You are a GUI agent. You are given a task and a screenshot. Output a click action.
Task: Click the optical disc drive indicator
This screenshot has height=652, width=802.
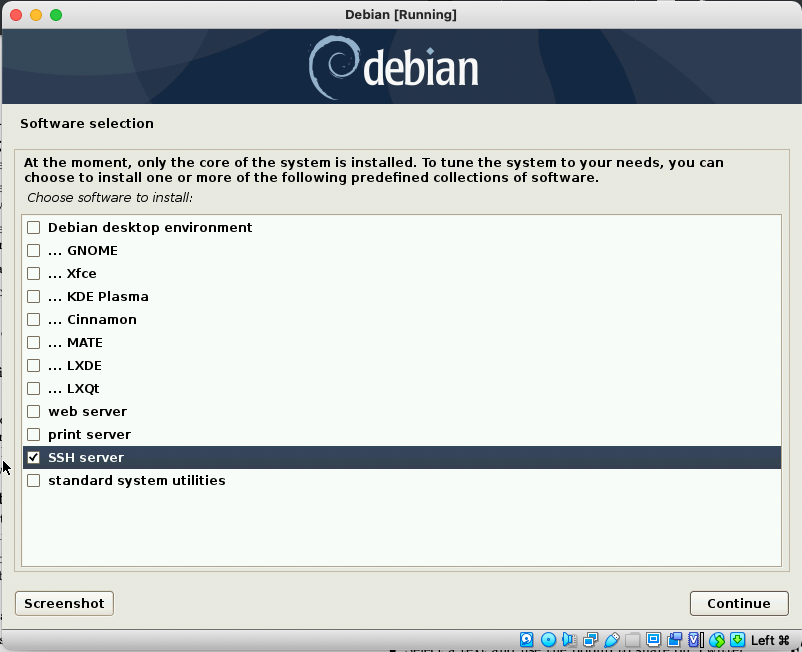tap(548, 640)
